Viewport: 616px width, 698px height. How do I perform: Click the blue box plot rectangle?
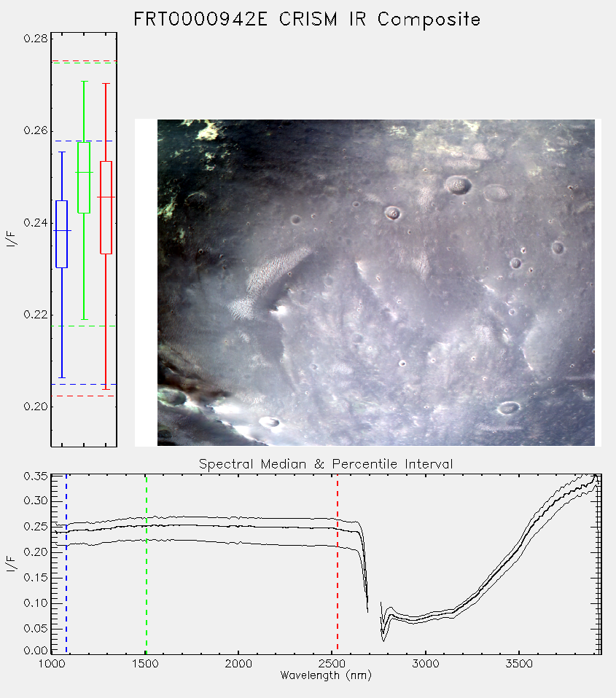[x=61, y=234]
